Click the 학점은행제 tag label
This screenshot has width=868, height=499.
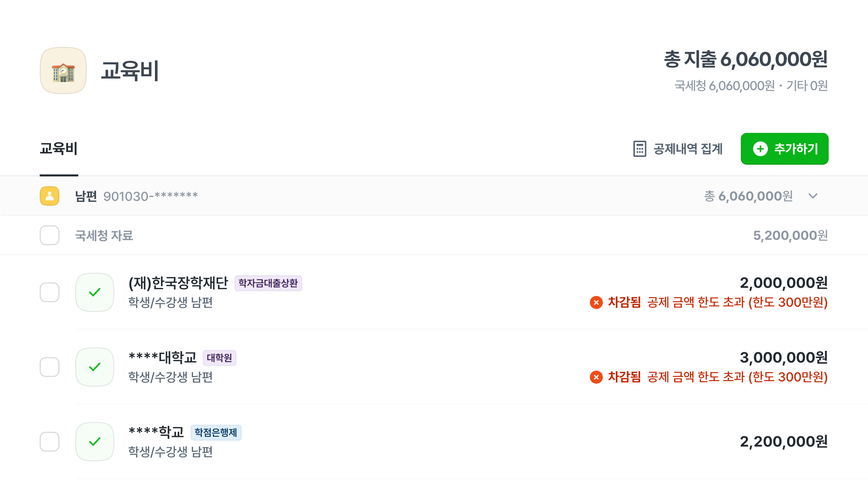coord(216,432)
